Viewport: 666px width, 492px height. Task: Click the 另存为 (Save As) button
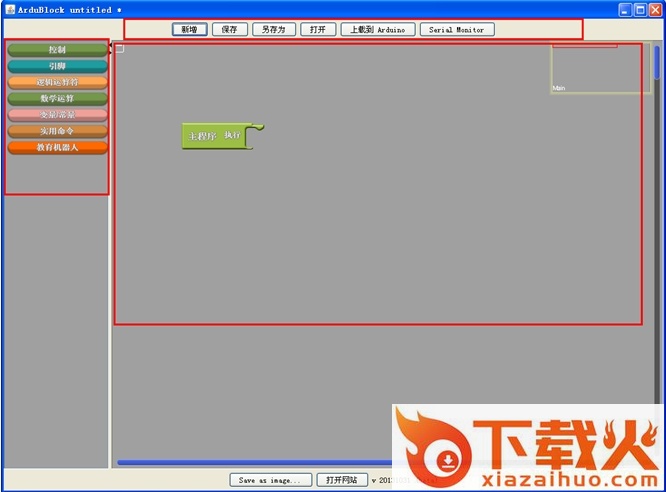274,29
